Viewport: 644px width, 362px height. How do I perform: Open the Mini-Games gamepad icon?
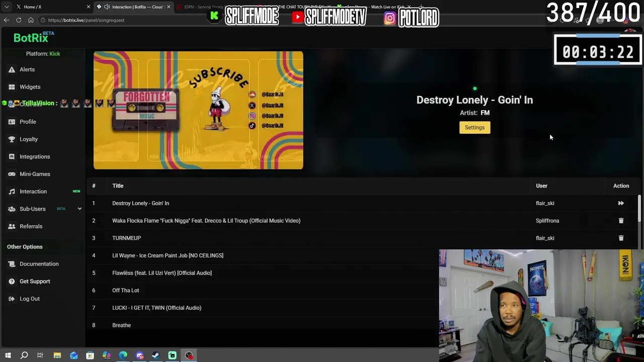[x=12, y=174]
